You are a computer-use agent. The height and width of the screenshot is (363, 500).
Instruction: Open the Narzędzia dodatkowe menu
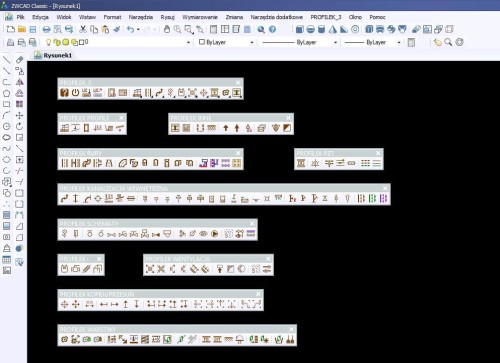point(277,17)
